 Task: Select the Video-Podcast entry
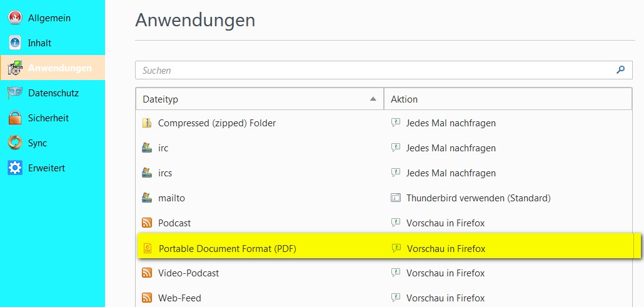click(x=188, y=273)
